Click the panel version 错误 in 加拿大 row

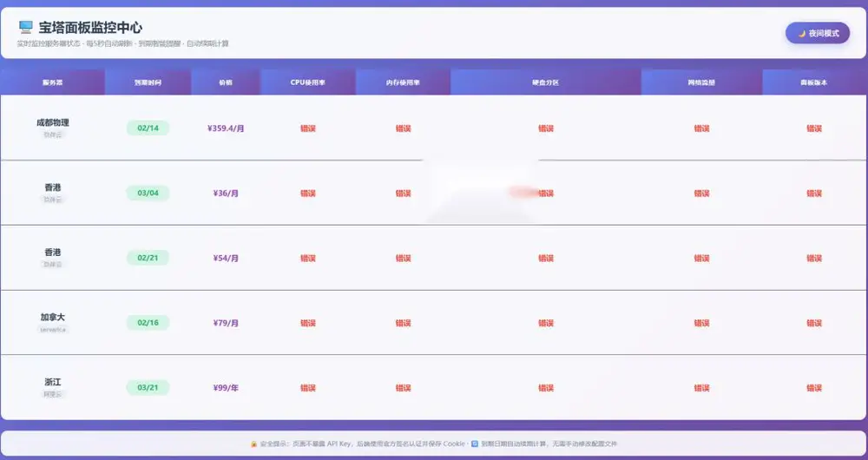pyautogui.click(x=814, y=323)
